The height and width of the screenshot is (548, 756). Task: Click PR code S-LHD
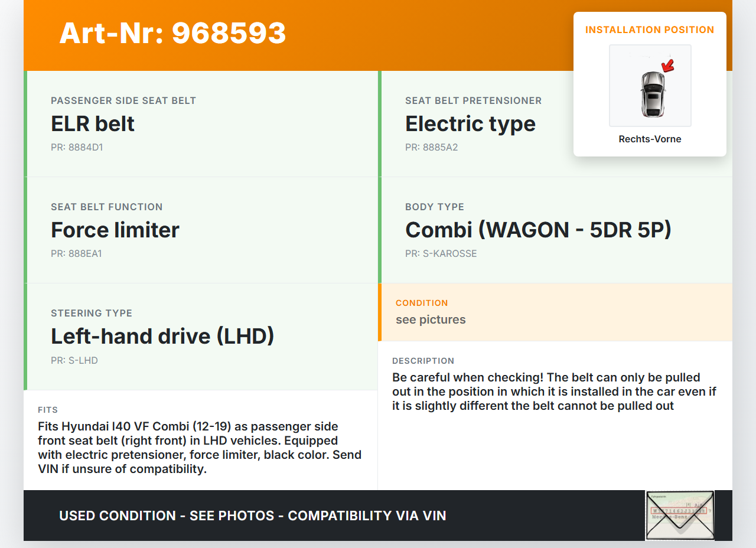[74, 360]
